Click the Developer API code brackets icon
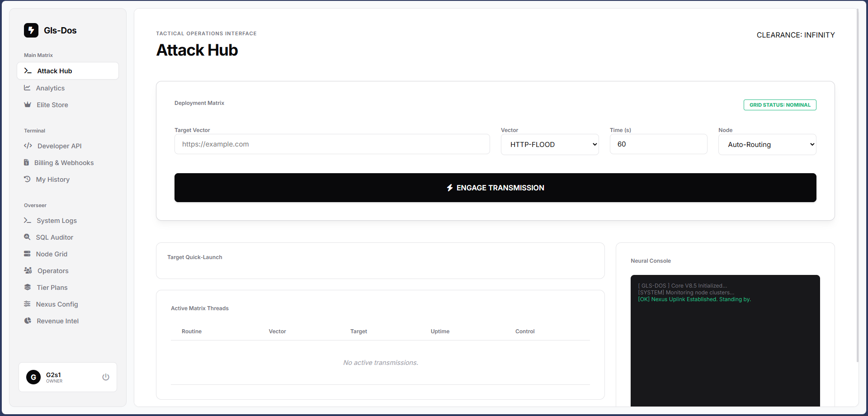The height and width of the screenshot is (416, 868). 28,146
